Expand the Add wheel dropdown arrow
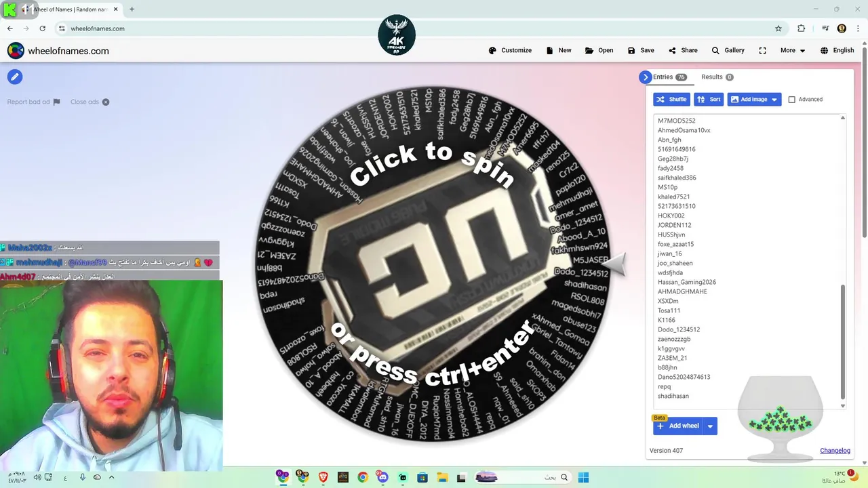Image resolution: width=868 pixels, height=488 pixels. (x=710, y=426)
